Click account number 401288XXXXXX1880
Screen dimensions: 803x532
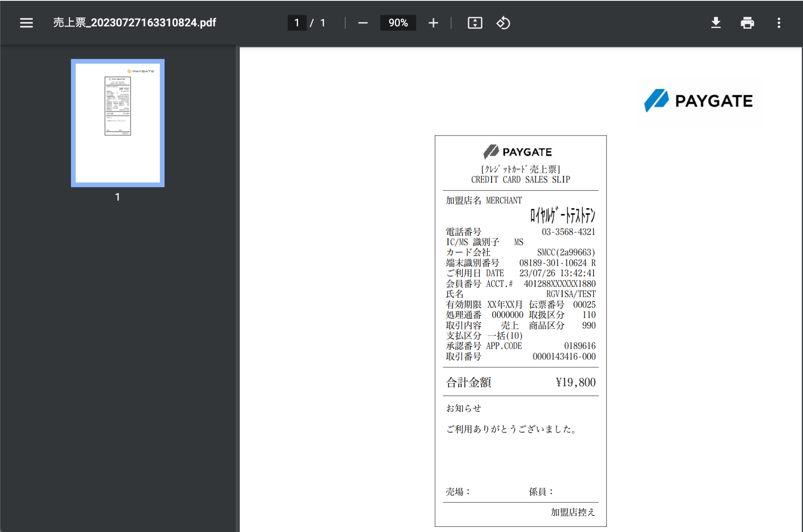point(560,284)
